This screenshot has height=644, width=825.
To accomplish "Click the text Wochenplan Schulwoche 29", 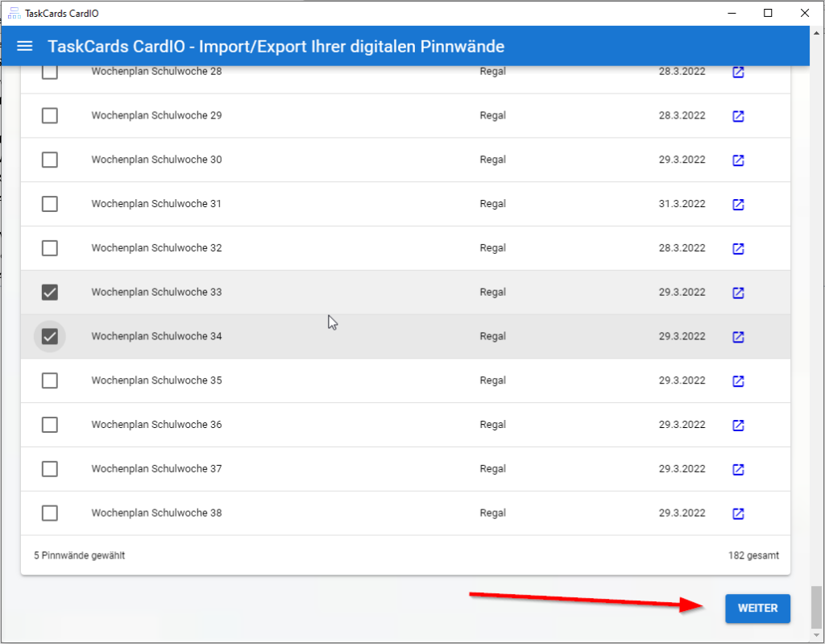I will (x=157, y=115).
